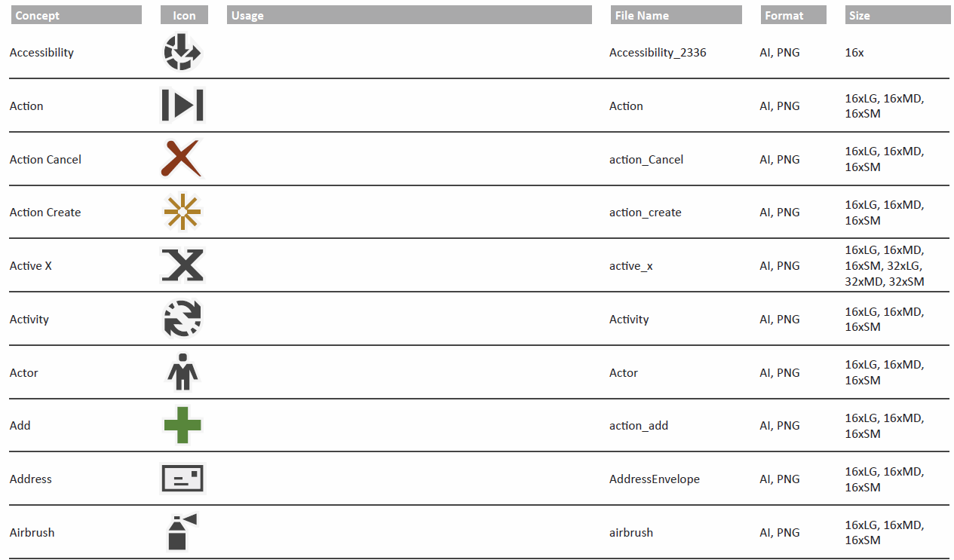The width and height of the screenshot is (954, 560).
Task: Click the Concept column header
Action: pos(75,15)
